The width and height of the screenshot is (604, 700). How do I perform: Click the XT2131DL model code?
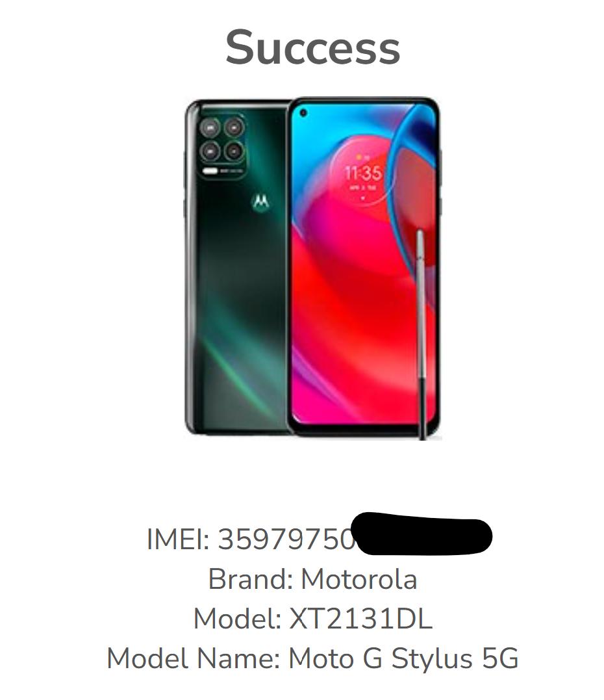tap(361, 619)
